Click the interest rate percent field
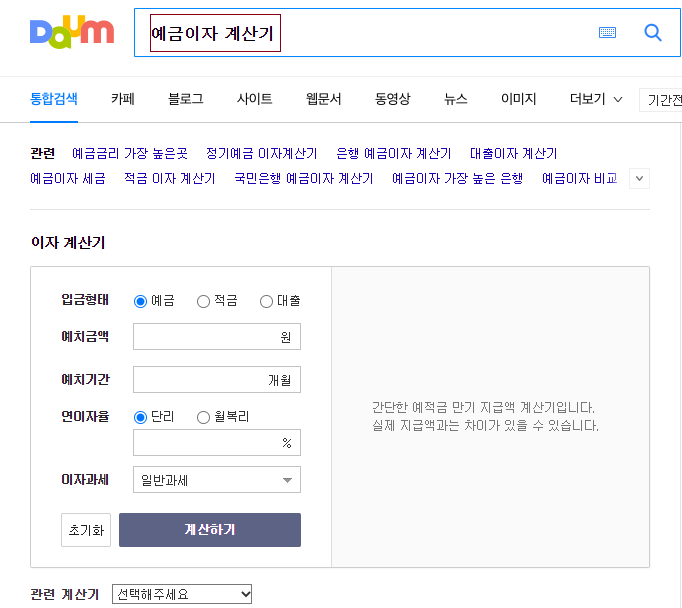 pyautogui.click(x=217, y=443)
